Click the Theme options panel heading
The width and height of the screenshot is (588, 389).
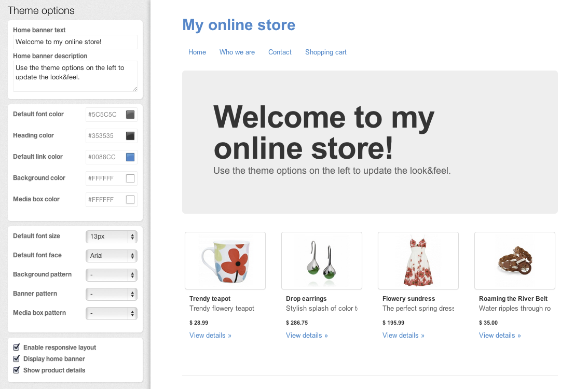pos(41,10)
